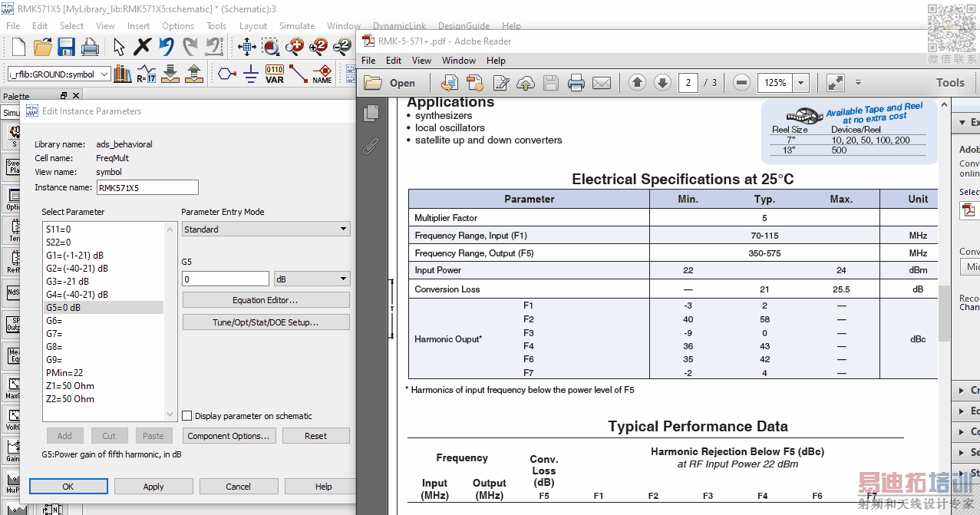Expand the 125% zoom level dropdown
Screen dimensions: 980x515
point(801,83)
